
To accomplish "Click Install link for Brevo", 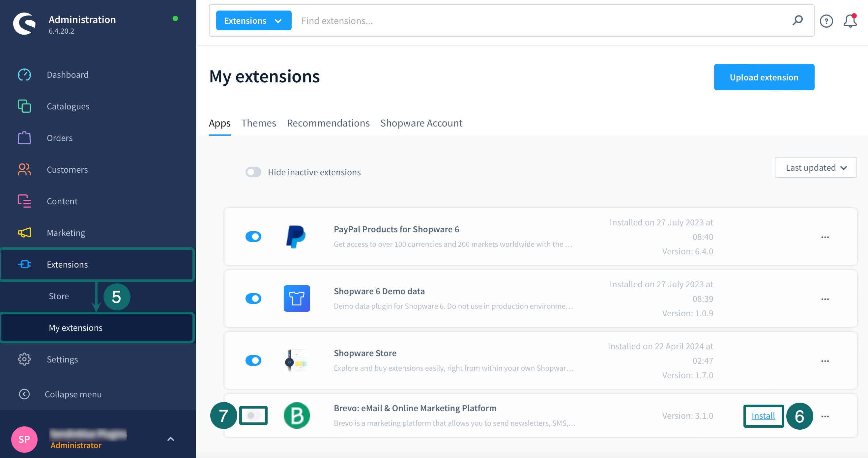I will pos(763,416).
